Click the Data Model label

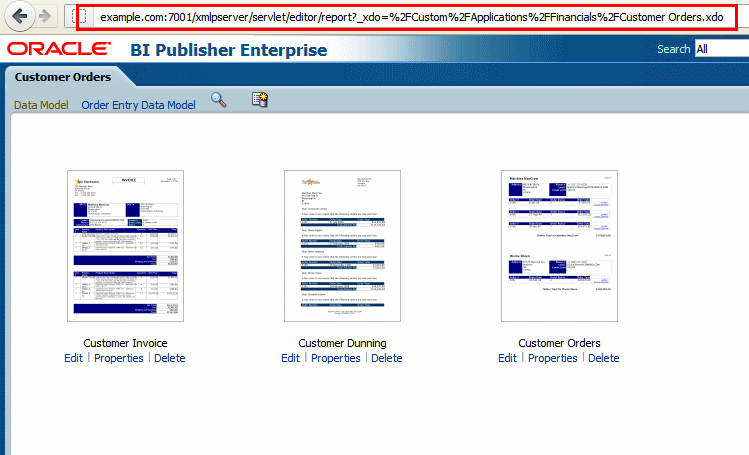(41, 105)
